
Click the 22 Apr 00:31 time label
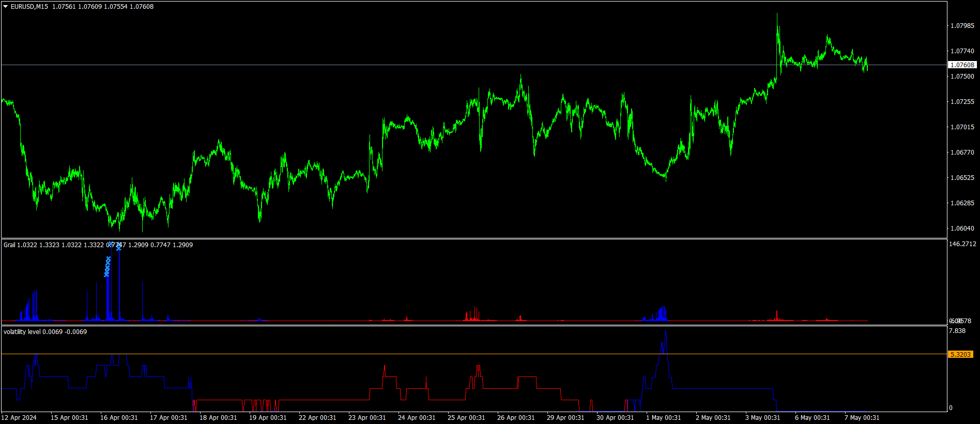[317, 418]
